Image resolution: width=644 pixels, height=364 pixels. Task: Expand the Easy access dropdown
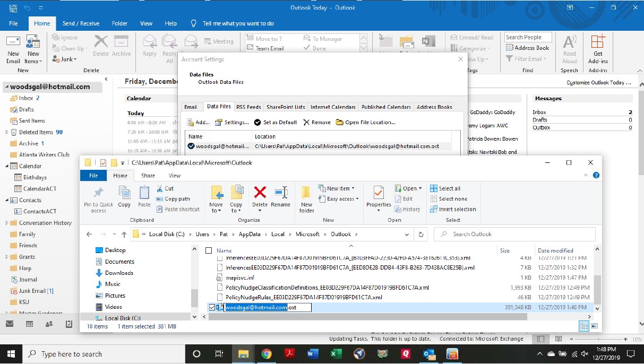point(356,199)
